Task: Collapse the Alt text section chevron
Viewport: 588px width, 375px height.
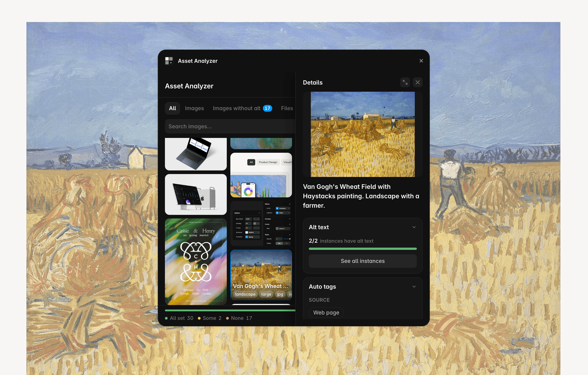Action: click(x=414, y=227)
